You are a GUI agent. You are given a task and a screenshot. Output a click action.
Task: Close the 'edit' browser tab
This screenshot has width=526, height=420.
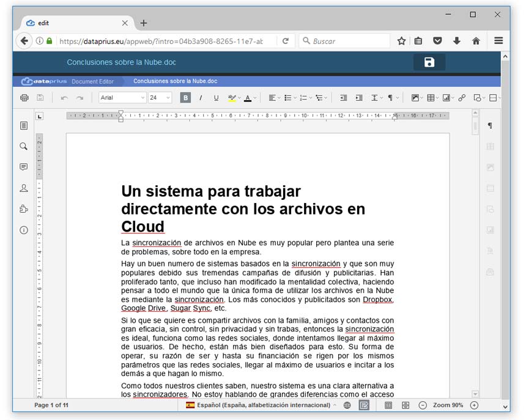click(x=125, y=23)
